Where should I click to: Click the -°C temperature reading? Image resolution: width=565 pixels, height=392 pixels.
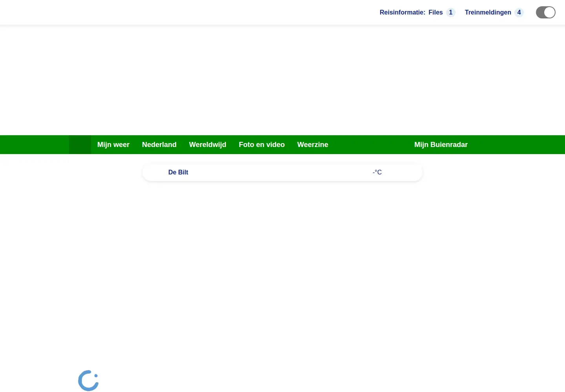[x=377, y=172]
